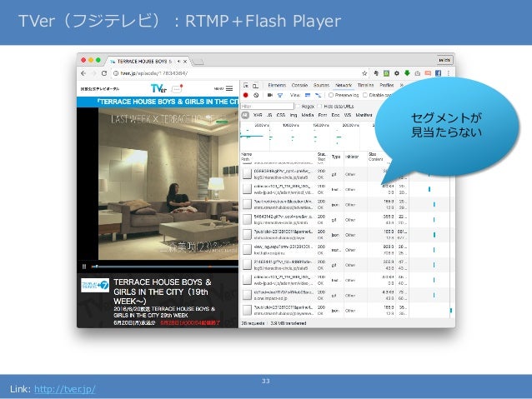Enable the Disable cache checkbox

pos(365,95)
